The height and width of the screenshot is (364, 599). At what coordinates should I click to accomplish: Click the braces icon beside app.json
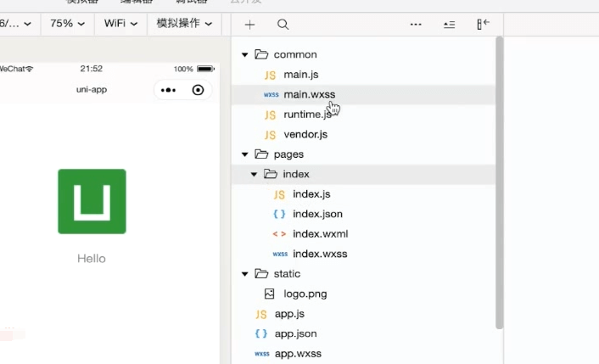(x=261, y=333)
